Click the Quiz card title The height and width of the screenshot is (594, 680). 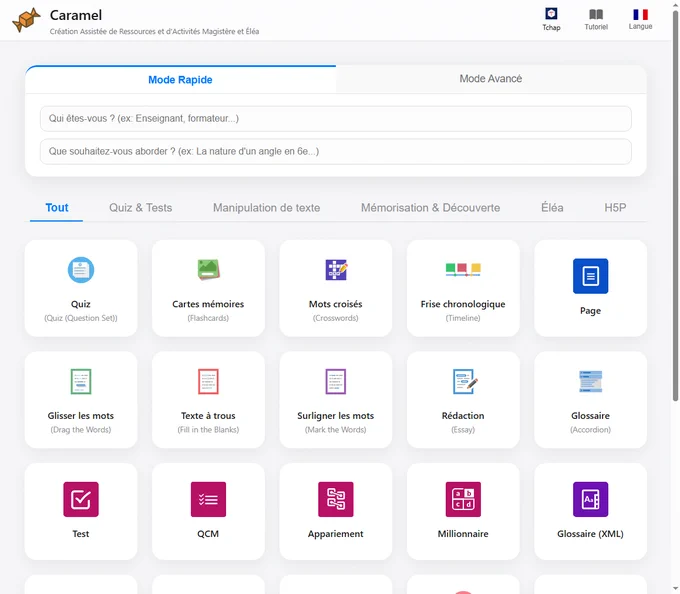pos(81,304)
